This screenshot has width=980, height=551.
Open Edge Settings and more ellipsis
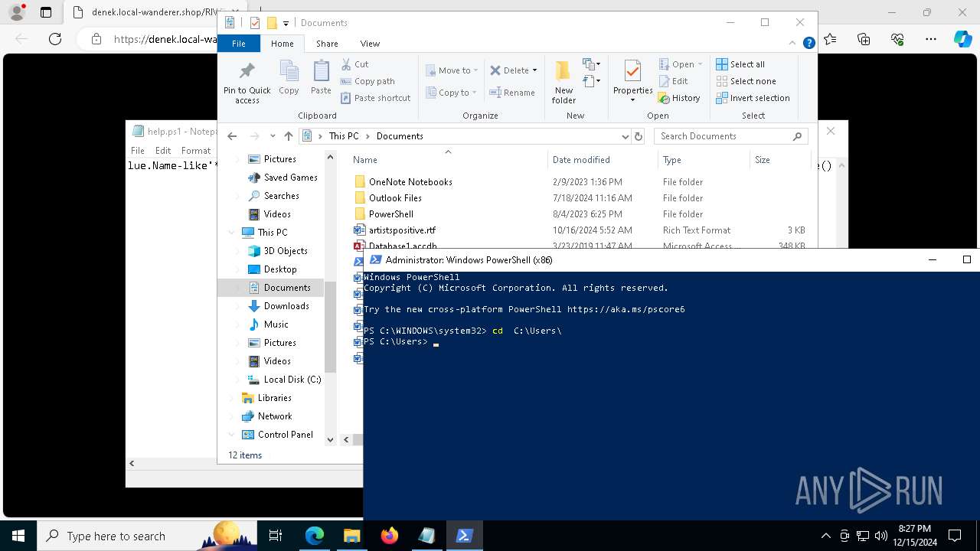tap(931, 39)
